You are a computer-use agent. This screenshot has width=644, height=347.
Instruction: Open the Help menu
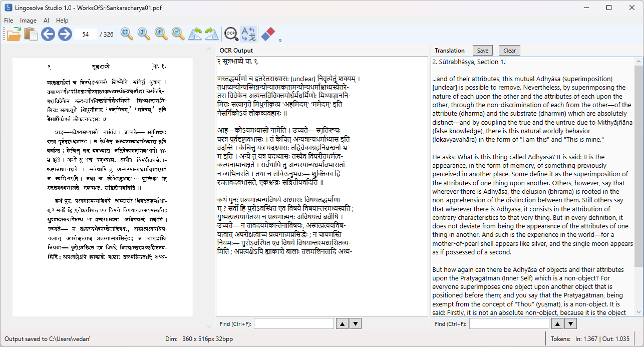[x=62, y=21]
